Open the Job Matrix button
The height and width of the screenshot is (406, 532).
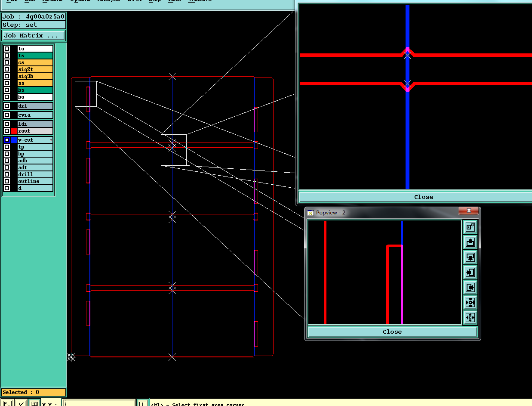click(x=34, y=35)
